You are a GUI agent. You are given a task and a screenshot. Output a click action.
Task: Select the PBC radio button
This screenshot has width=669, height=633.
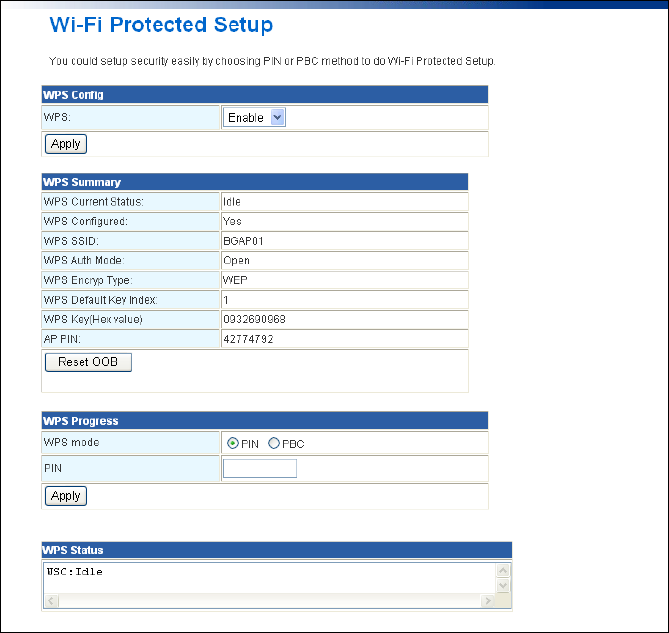click(x=273, y=444)
